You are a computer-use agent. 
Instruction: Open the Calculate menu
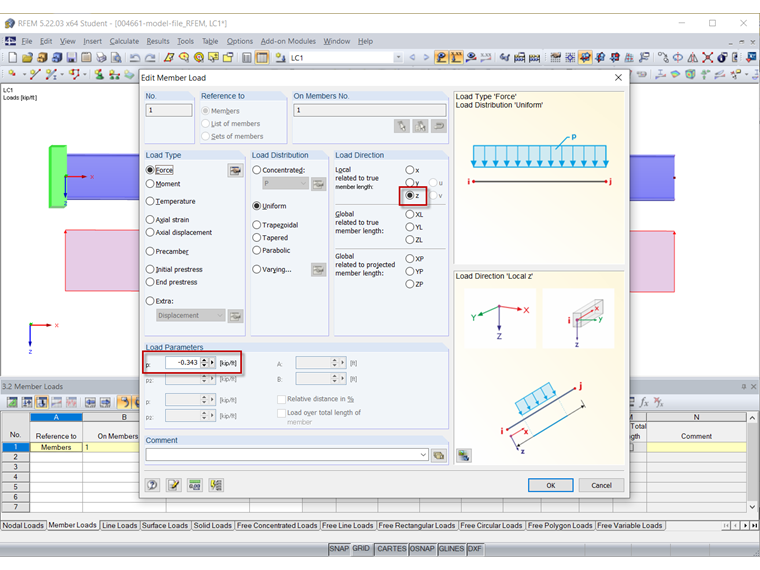click(x=124, y=41)
